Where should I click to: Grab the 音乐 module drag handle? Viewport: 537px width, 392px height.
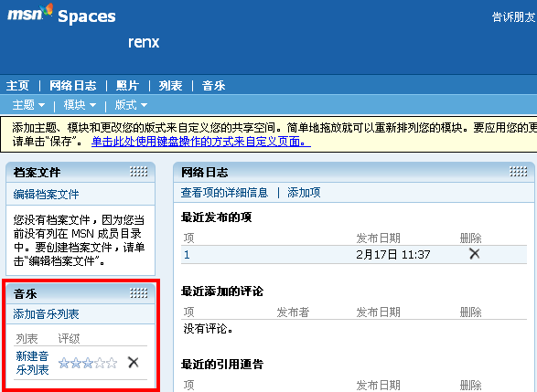click(x=139, y=293)
